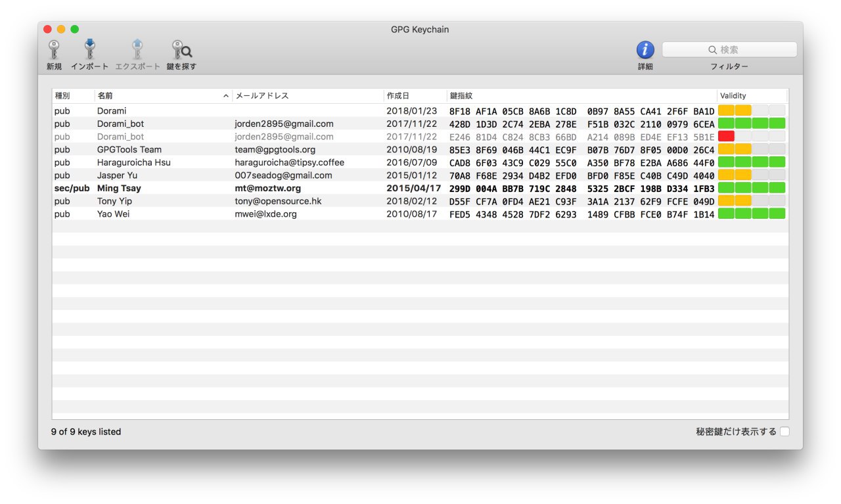Select the Yao Wei key name

[113, 214]
